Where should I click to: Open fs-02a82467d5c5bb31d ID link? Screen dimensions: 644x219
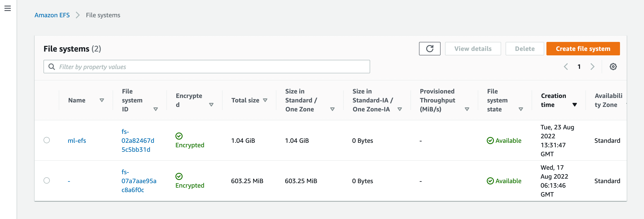coord(138,141)
